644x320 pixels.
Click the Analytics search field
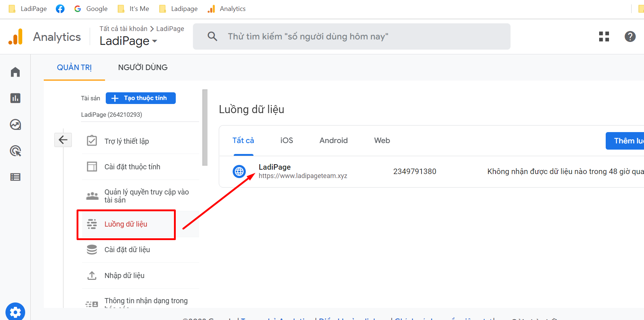(x=352, y=36)
